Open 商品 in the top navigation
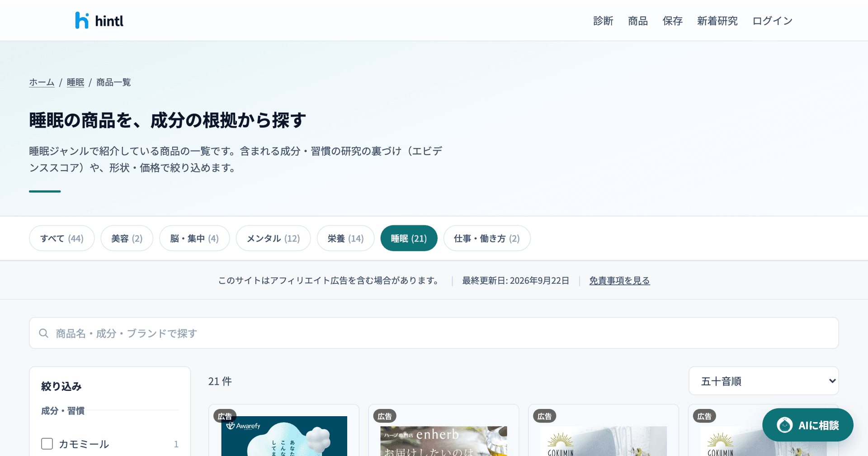 coord(638,21)
